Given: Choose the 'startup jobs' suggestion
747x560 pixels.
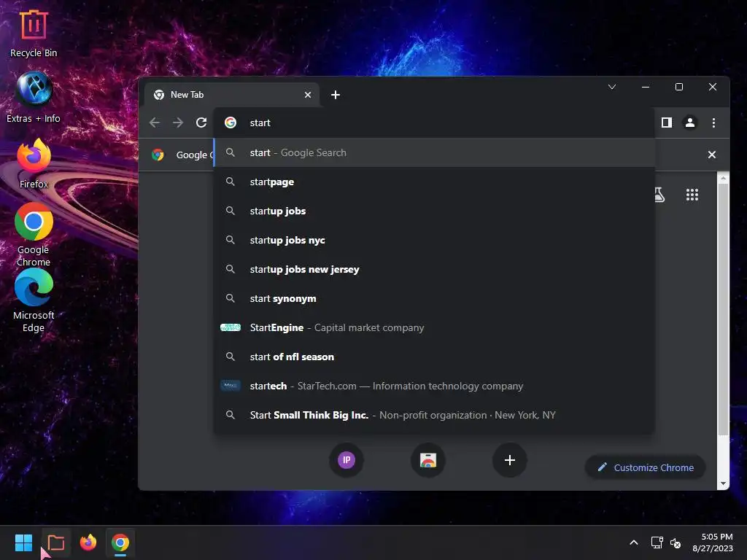Looking at the screenshot, I should tap(435, 211).
